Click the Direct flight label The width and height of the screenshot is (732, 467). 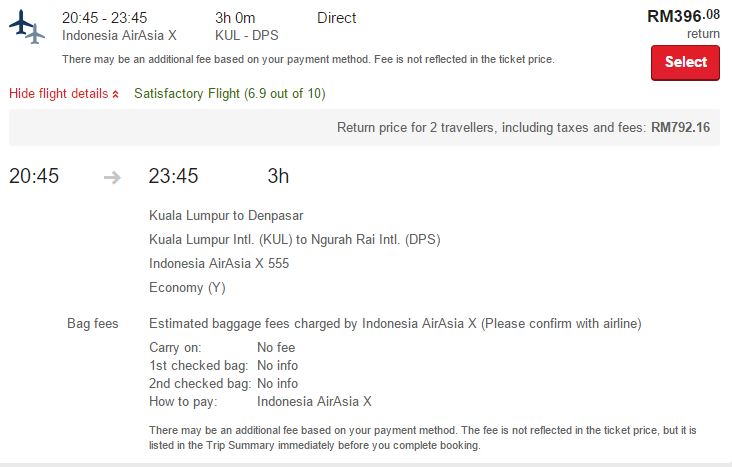coord(336,18)
